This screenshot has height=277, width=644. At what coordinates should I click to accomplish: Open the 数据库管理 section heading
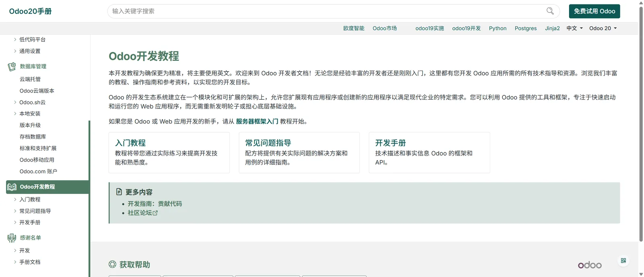[x=33, y=66]
